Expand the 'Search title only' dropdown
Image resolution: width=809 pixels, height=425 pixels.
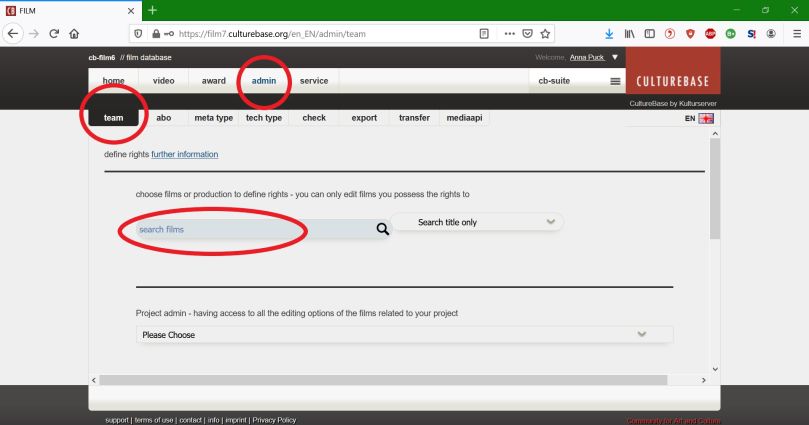pos(477,221)
